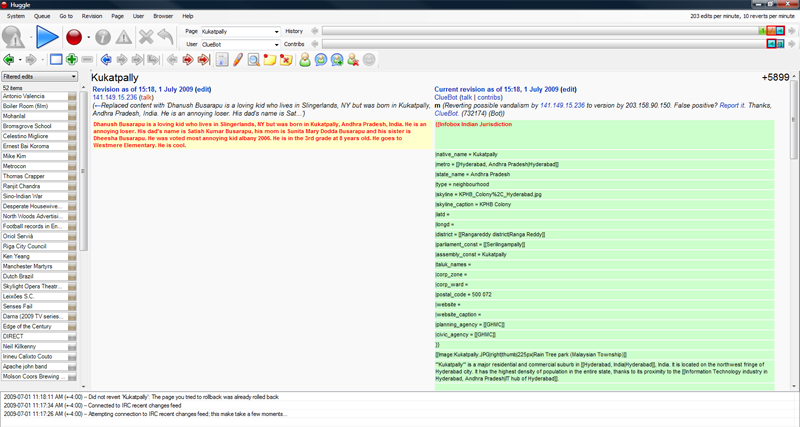The image size is (800, 427).
Task: Open the Queue menu
Action: 42,16
